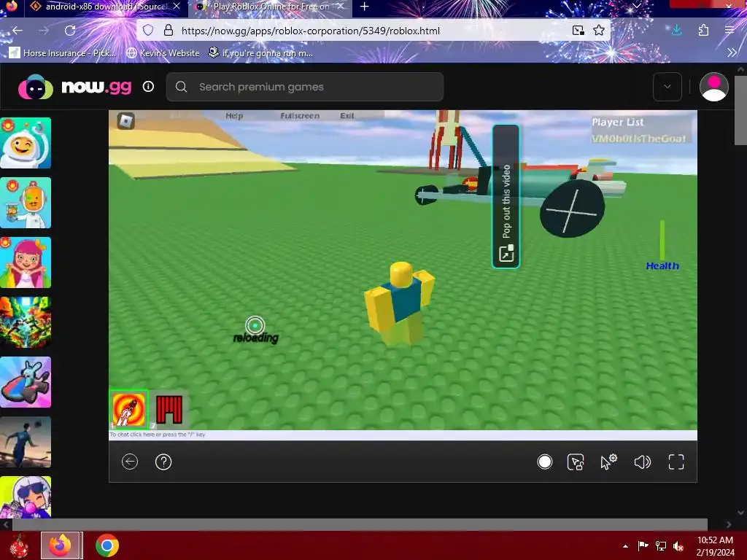Open the Firefox hamburger menu
Viewport: 747px width, 560px height.
729,31
